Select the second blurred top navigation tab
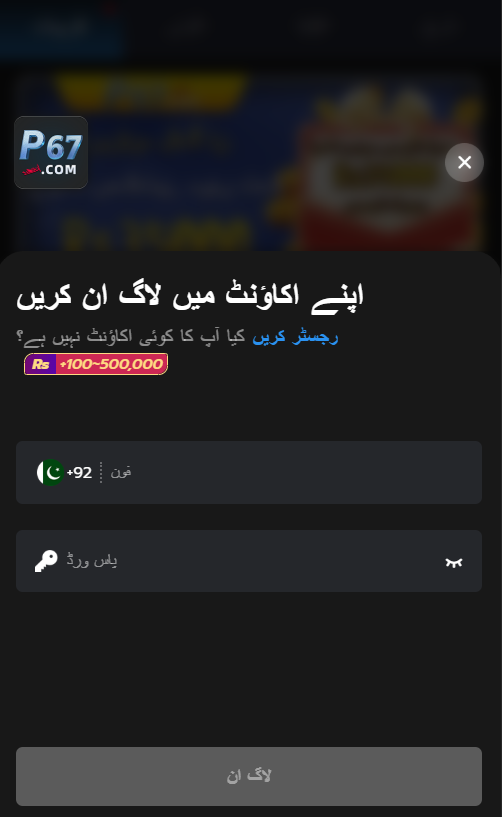Image resolution: width=502 pixels, height=817 pixels. click(x=188, y=26)
